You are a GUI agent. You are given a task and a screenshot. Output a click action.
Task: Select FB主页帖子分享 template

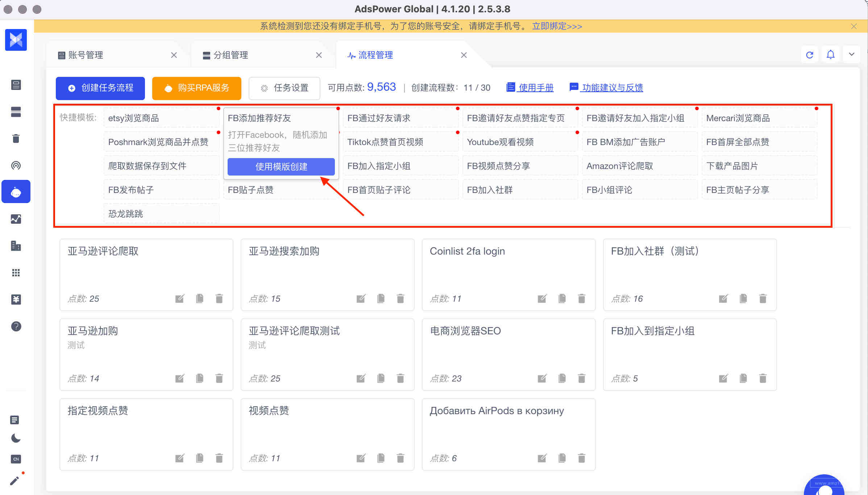pos(759,190)
